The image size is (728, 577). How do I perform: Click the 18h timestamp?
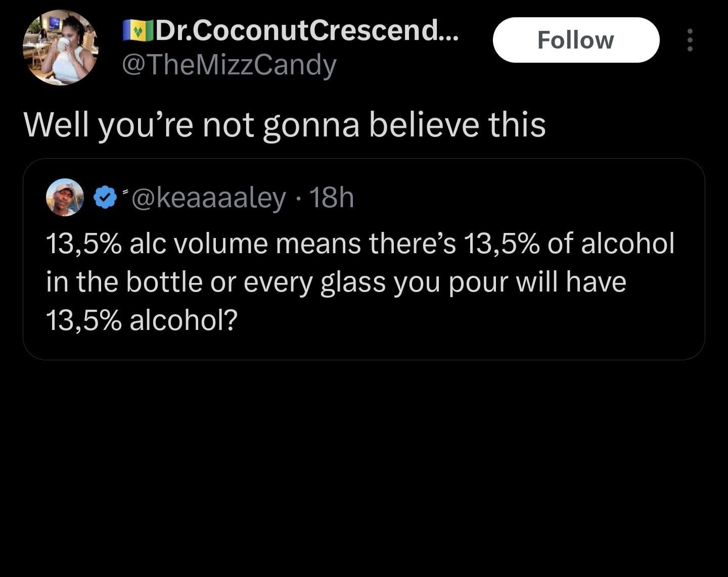[x=331, y=198]
